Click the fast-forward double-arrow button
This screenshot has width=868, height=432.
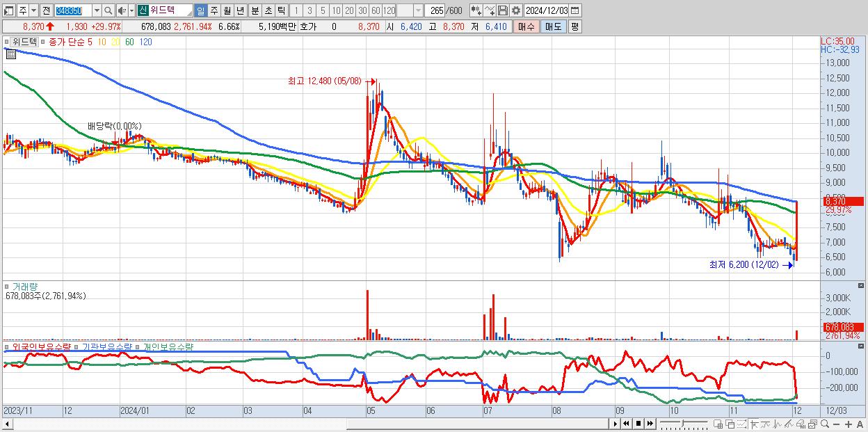click(x=650, y=424)
